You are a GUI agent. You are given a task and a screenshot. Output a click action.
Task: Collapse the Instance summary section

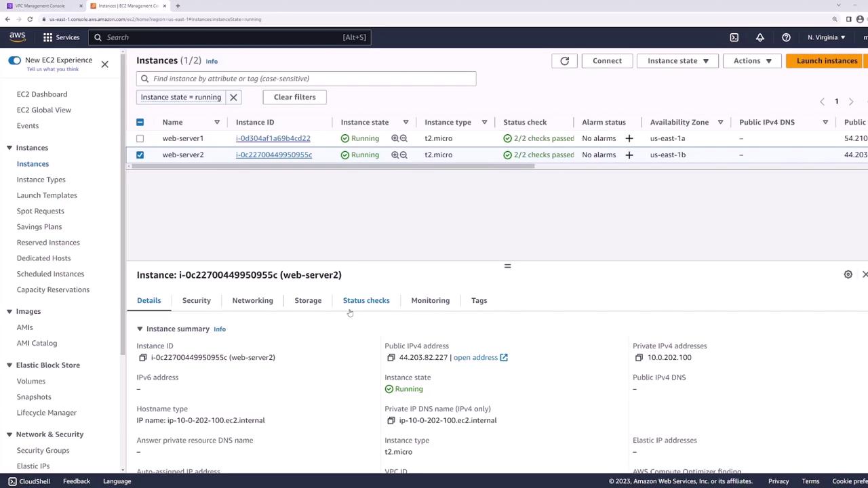pyautogui.click(x=140, y=329)
